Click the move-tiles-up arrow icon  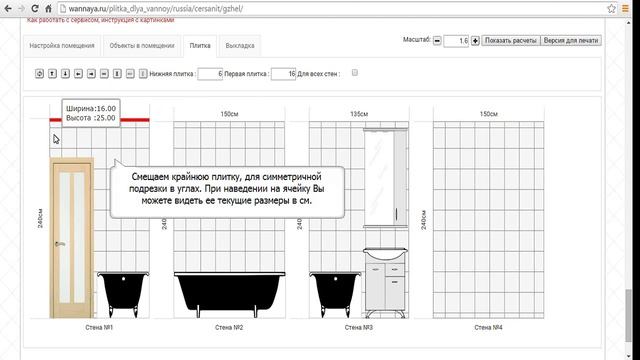pos(52,74)
